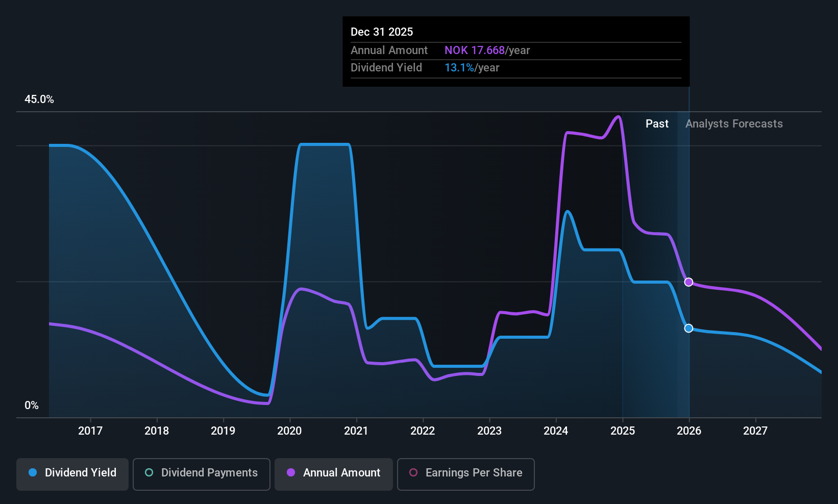Click the Dec 31 2025 tooltip header
Screen dimensions: 838x504
pyautogui.click(x=381, y=32)
